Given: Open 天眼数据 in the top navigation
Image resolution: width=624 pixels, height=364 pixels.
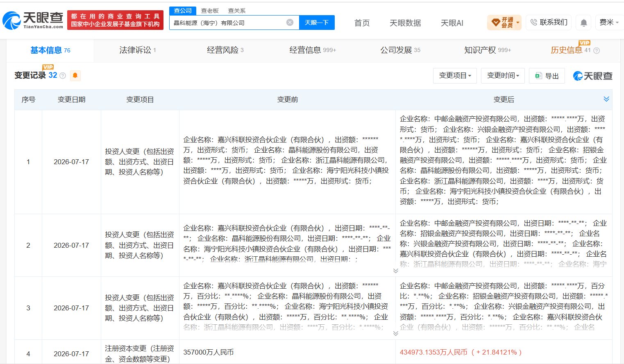Looking at the screenshot, I should pyautogui.click(x=405, y=23).
